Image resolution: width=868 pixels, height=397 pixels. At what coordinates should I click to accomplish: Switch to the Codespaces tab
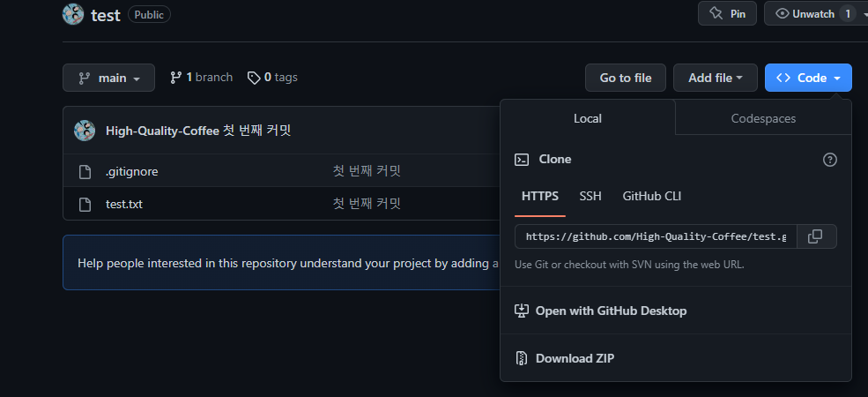point(763,117)
